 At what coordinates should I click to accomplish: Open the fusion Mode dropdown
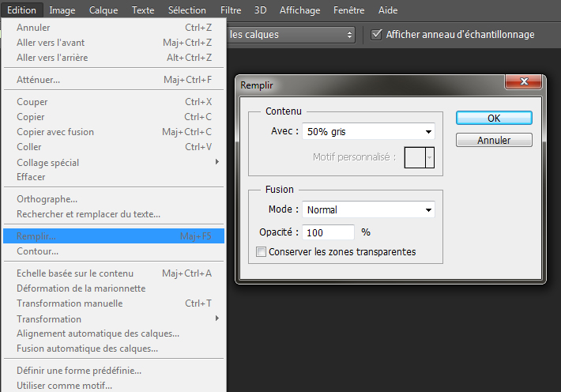point(369,209)
